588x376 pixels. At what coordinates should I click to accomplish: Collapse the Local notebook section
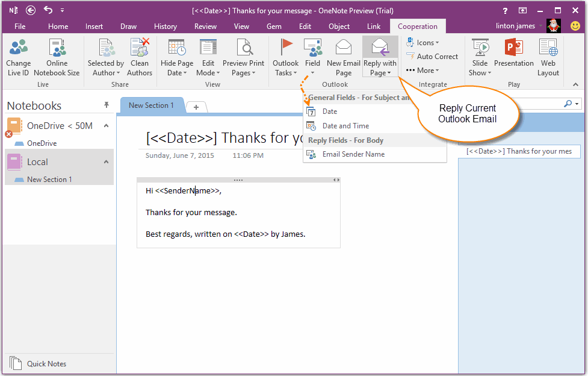pos(105,162)
